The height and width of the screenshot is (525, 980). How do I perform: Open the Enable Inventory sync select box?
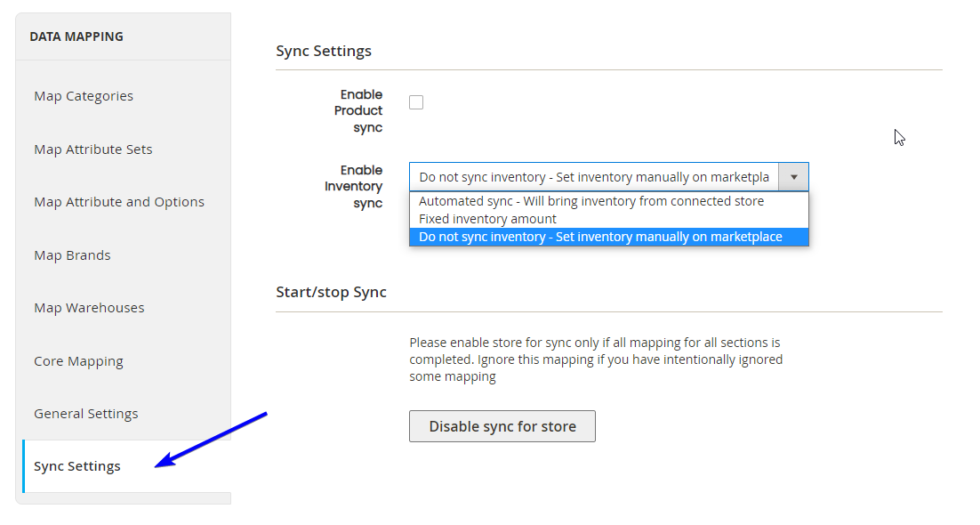609,177
